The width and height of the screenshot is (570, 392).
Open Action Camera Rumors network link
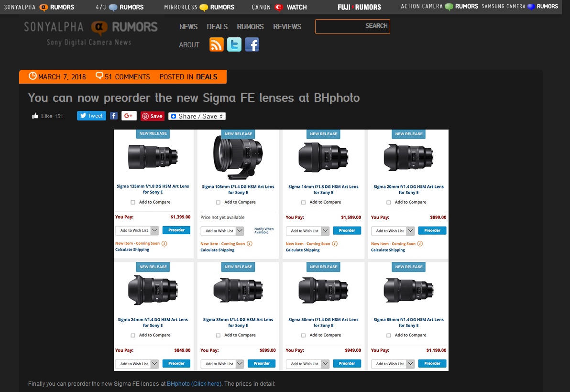439,7
